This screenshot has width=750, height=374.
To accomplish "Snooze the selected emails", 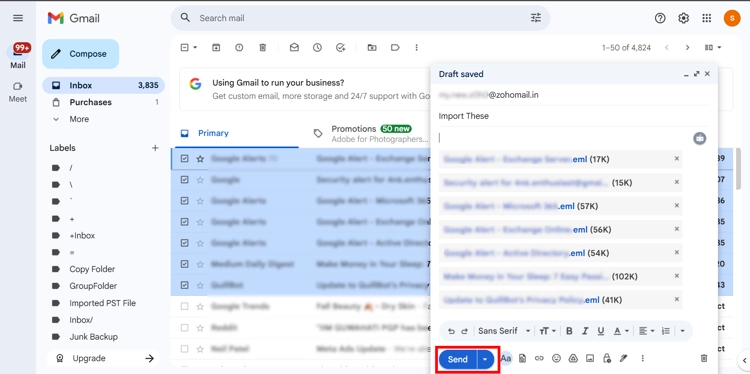I will (x=317, y=47).
